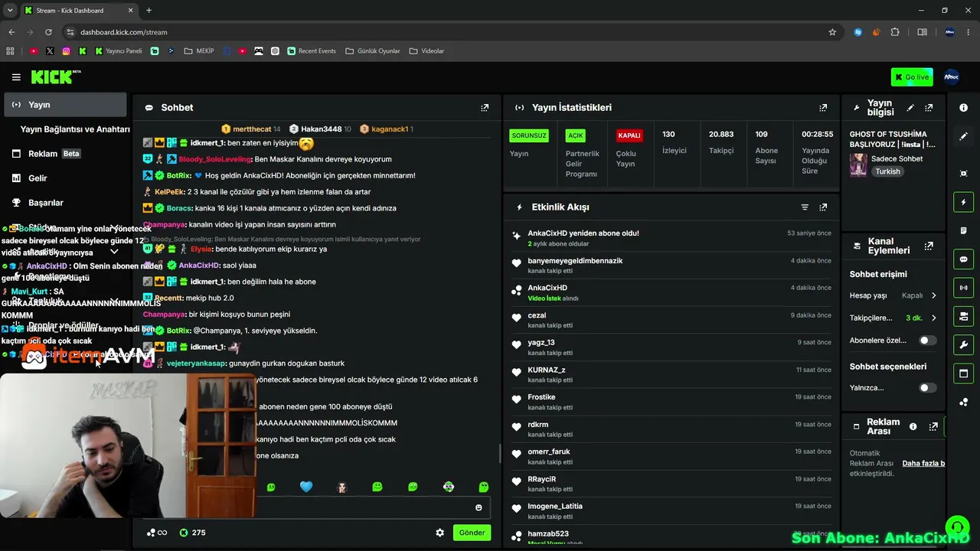Click the KURNAZ_z follow event
Viewport: 980px width, 551px height.
coord(671,374)
